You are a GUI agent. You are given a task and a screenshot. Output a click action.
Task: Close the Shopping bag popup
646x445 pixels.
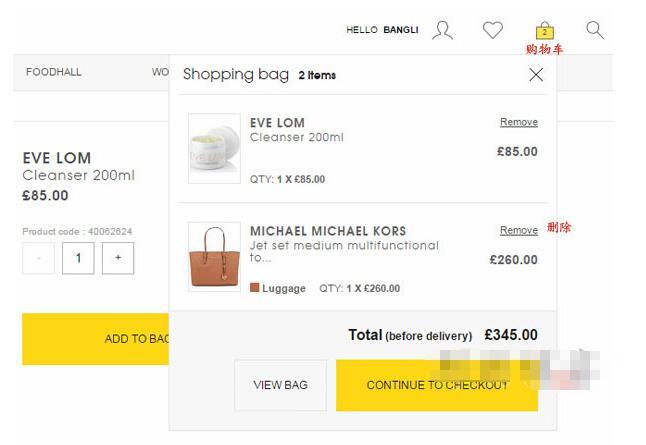[x=536, y=74]
